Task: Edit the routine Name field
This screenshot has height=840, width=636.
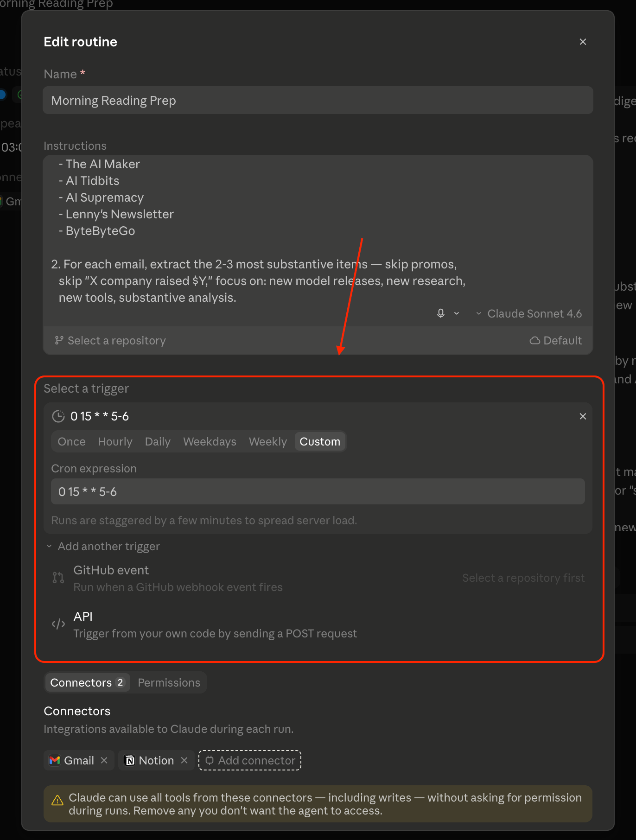Action: pyautogui.click(x=318, y=100)
